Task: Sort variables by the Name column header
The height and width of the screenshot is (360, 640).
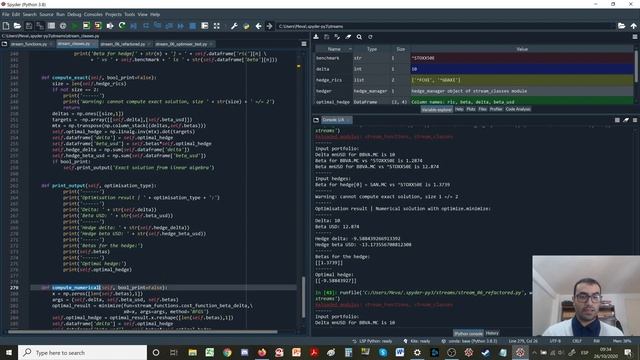Action: coord(334,49)
